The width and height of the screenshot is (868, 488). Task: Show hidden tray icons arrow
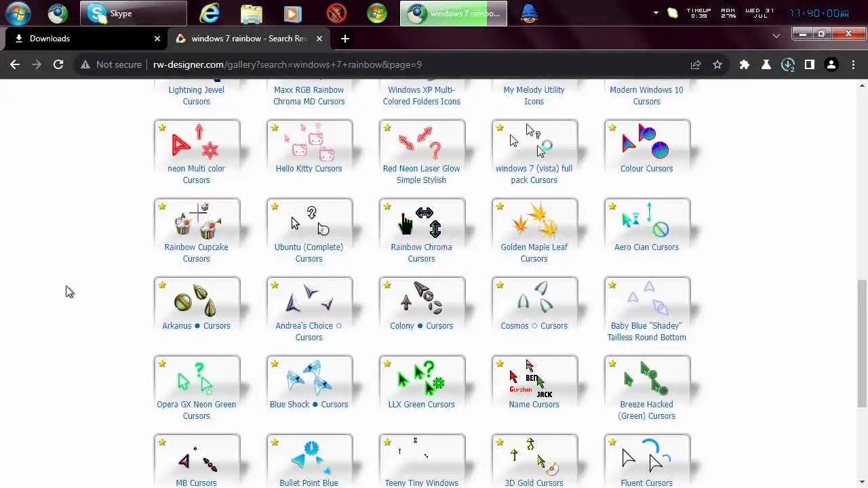click(x=656, y=13)
